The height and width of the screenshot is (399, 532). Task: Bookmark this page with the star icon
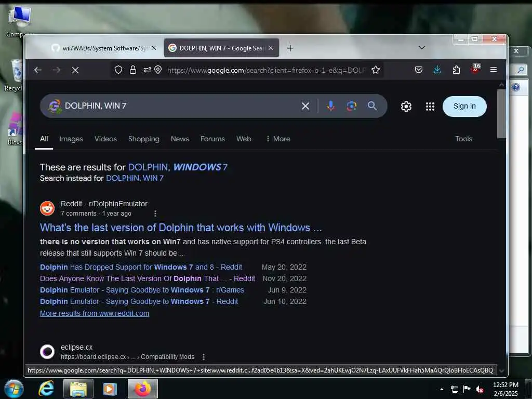click(x=375, y=70)
